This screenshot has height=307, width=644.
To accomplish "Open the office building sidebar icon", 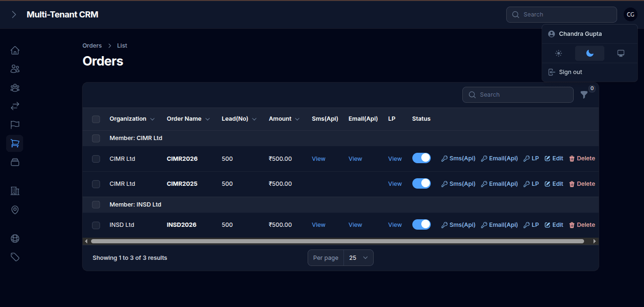I will pyautogui.click(x=15, y=191).
